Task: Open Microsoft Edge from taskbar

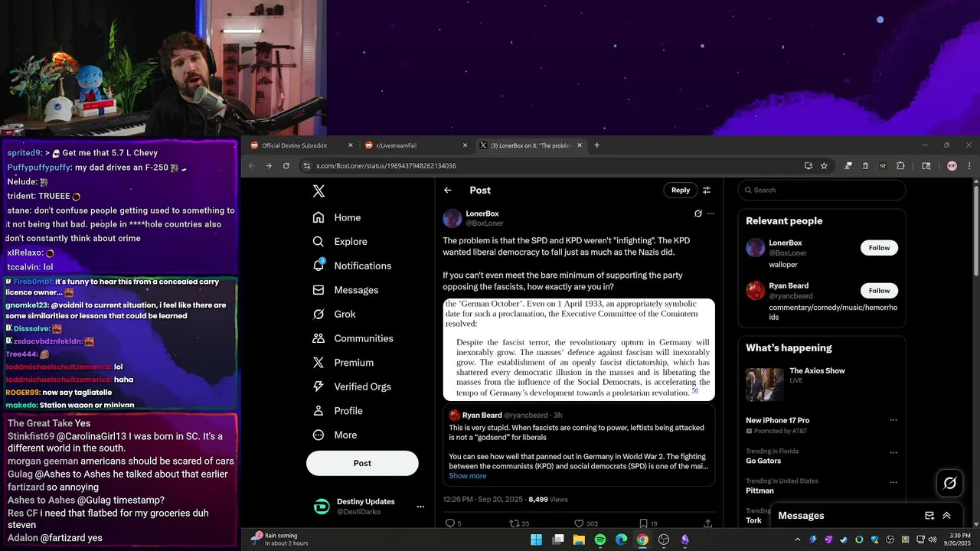Action: 622,540
